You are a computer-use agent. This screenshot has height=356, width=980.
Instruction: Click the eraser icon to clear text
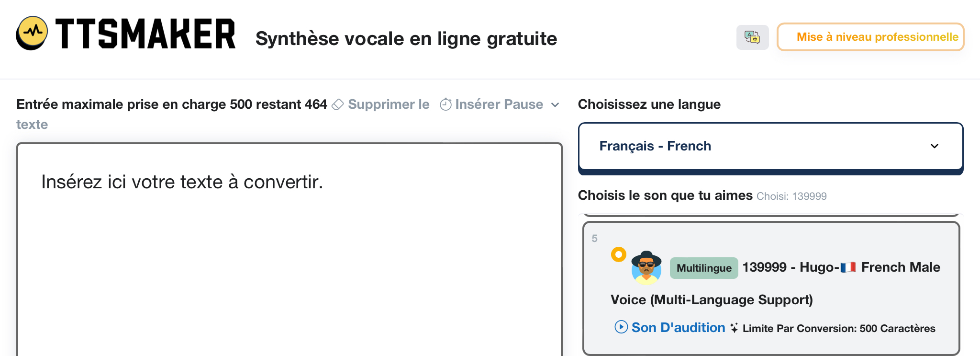pyautogui.click(x=338, y=104)
